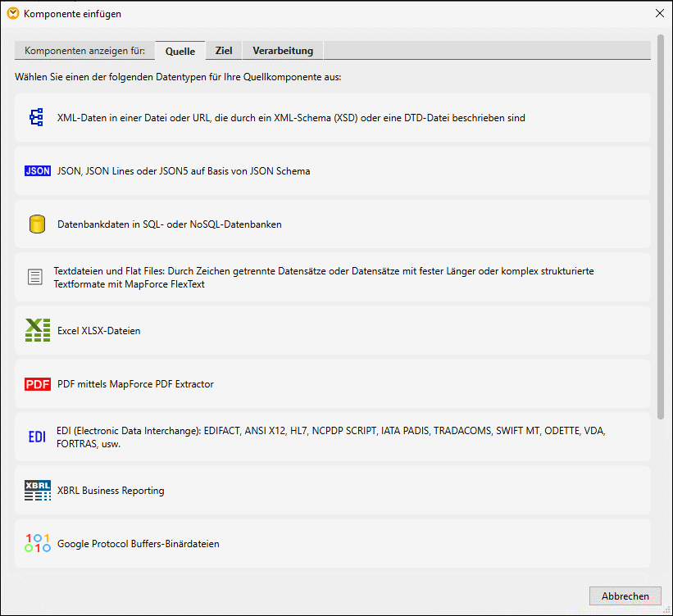This screenshot has width=673, height=616.
Task: Click the Protocol Buffers binary icon
Action: point(38,544)
